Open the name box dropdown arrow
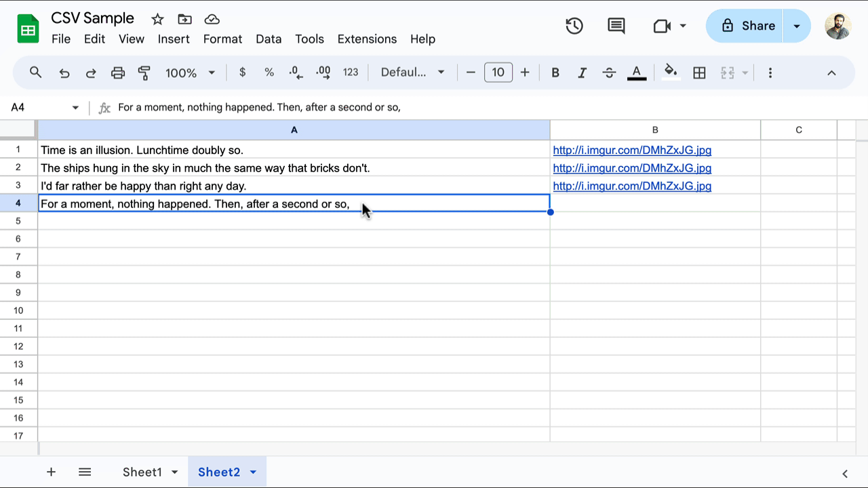The height and width of the screenshot is (488, 868). pyautogui.click(x=75, y=107)
